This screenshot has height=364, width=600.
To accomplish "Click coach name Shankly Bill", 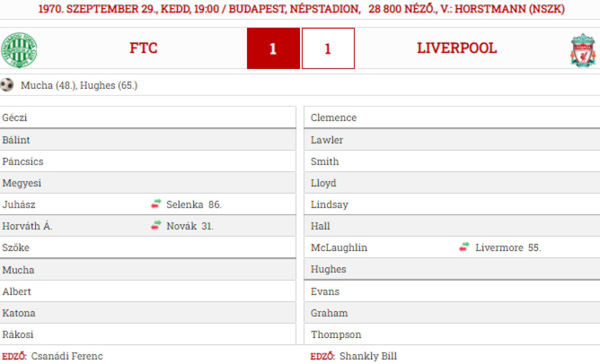I will tap(368, 356).
